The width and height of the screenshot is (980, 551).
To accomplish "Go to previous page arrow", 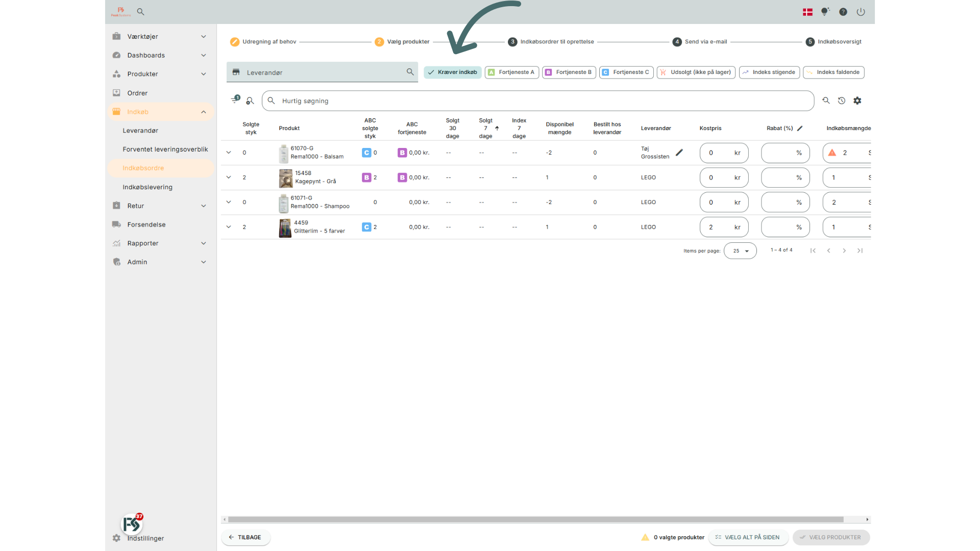I will pos(828,251).
